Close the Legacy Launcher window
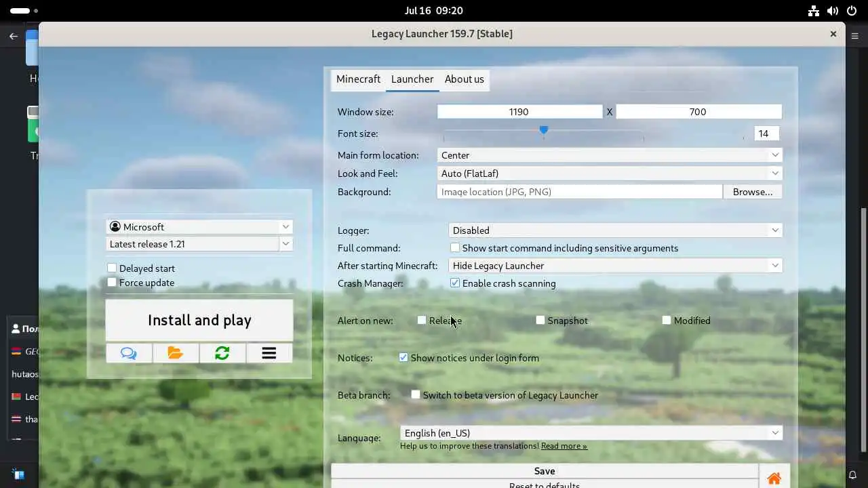The image size is (868, 488). coord(833,34)
